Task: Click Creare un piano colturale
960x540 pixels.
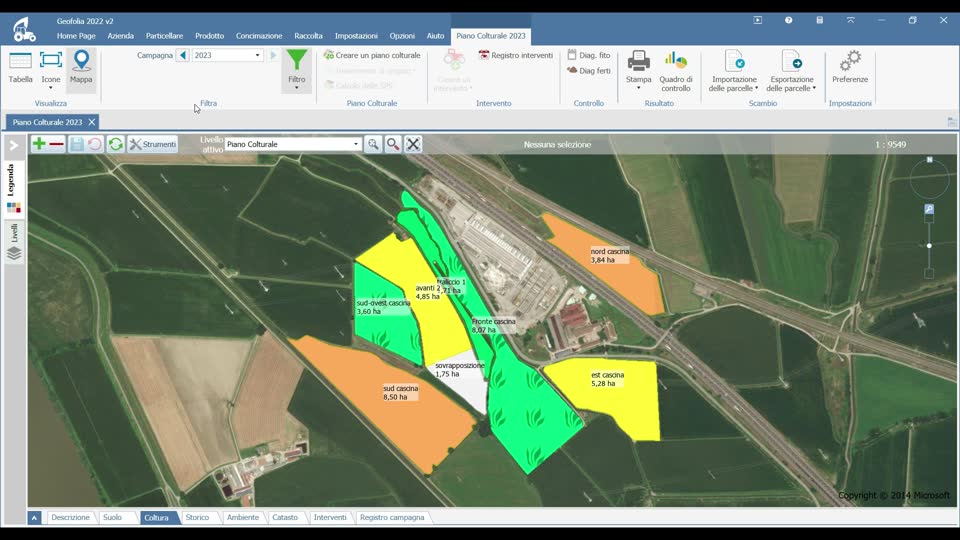Action: point(372,55)
